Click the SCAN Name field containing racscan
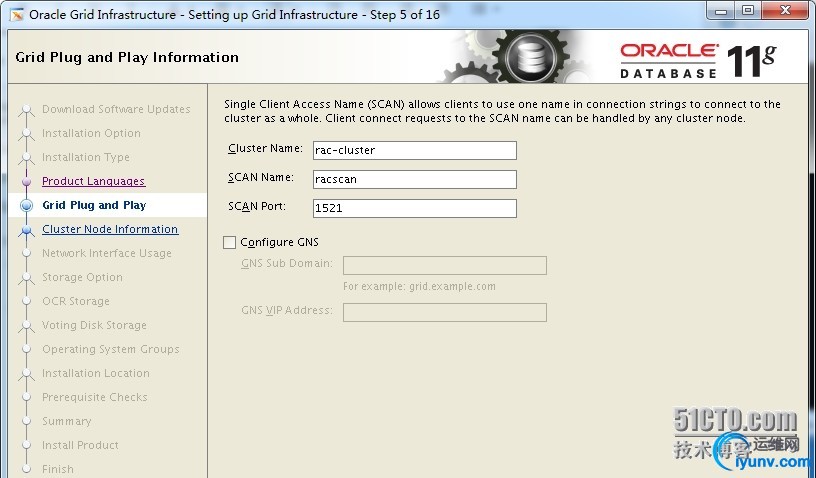 (x=415, y=179)
